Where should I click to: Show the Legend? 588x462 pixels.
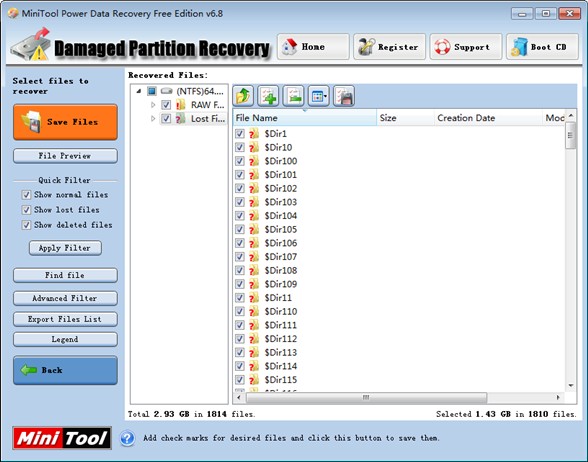(65, 339)
